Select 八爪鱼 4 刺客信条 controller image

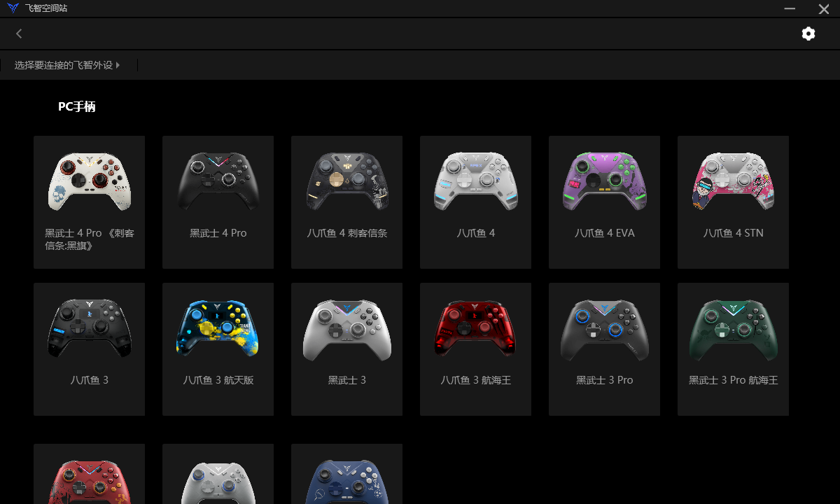(x=346, y=181)
